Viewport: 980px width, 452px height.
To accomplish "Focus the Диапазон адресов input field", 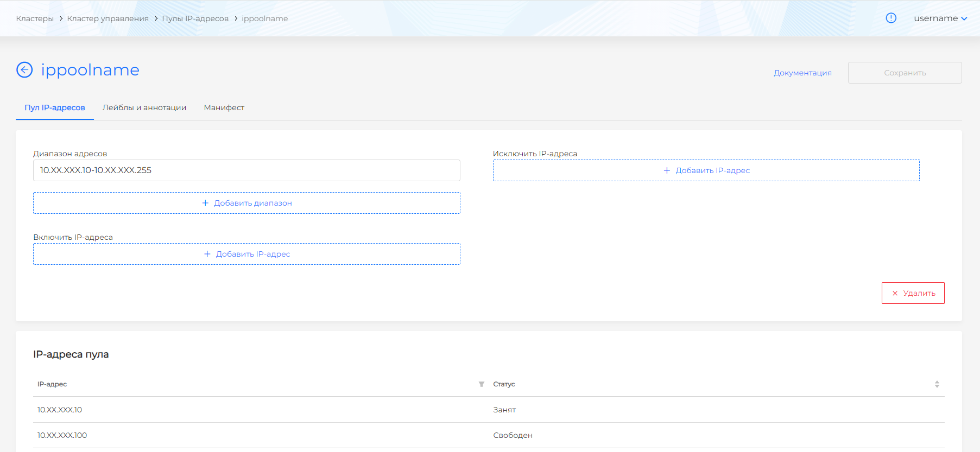I will pos(246,170).
